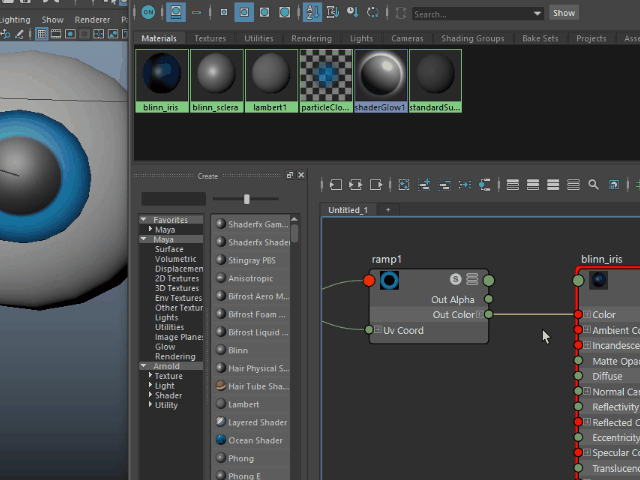This screenshot has height=480, width=640.
Task: Click ramp1 node view mode lines icon
Action: (x=472, y=279)
